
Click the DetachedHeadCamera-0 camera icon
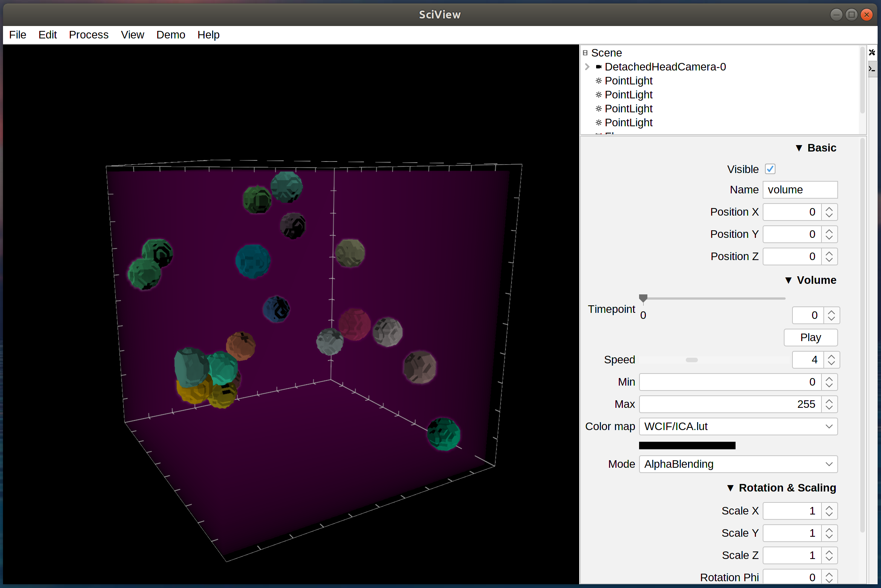598,67
